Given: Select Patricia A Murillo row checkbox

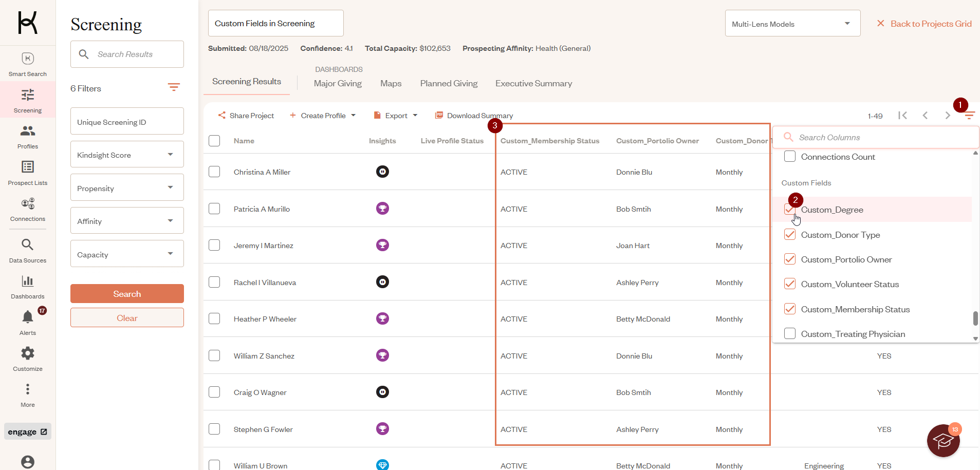Looking at the screenshot, I should pyautogui.click(x=214, y=209).
